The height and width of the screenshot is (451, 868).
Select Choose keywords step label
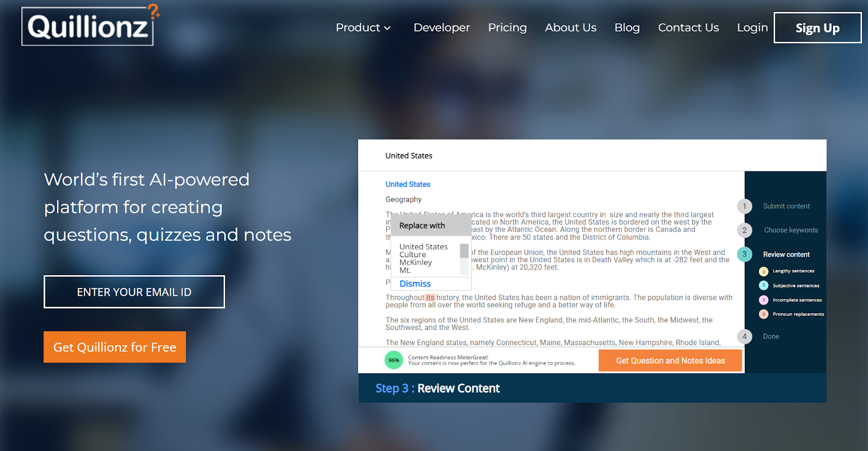(791, 230)
